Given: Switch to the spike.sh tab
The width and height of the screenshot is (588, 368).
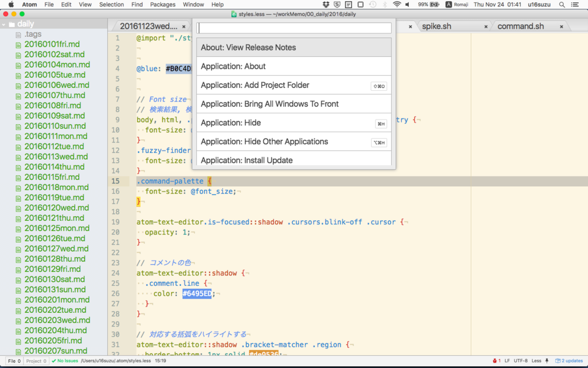Looking at the screenshot, I should [x=454, y=26].
